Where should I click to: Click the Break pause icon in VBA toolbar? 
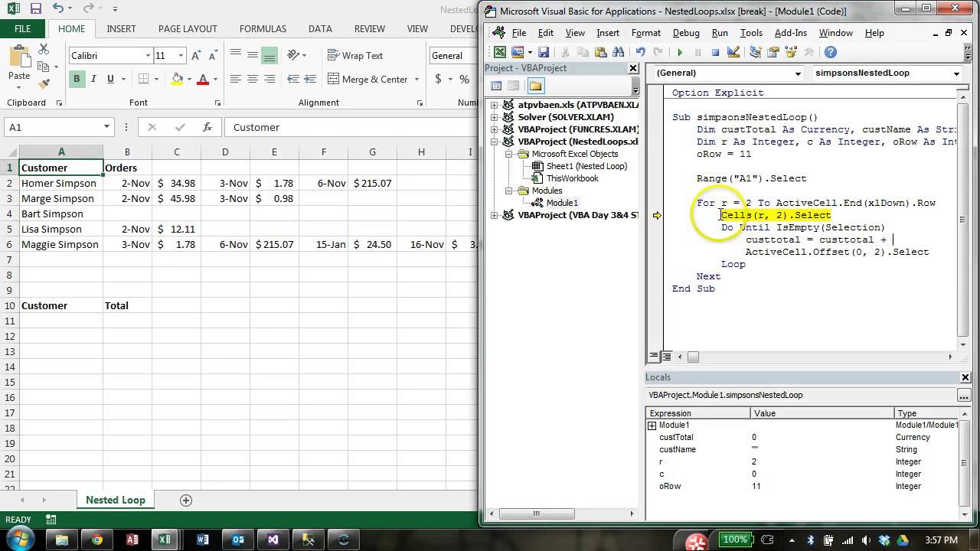(x=697, y=52)
